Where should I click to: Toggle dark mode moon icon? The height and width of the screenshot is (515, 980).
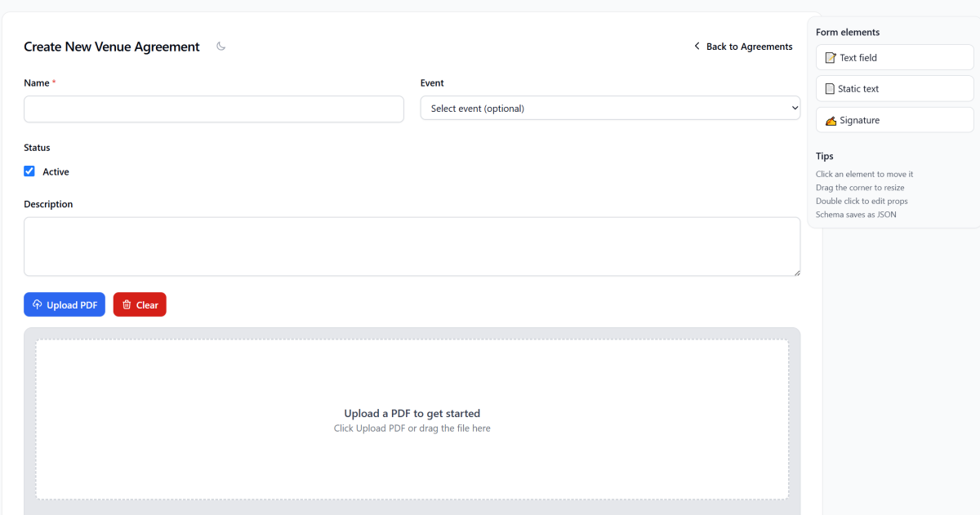(220, 47)
